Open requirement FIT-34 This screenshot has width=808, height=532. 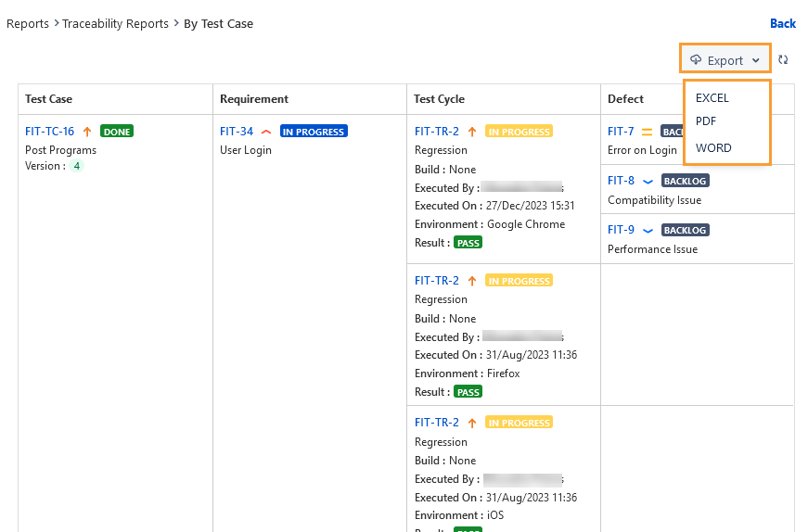pyautogui.click(x=236, y=132)
